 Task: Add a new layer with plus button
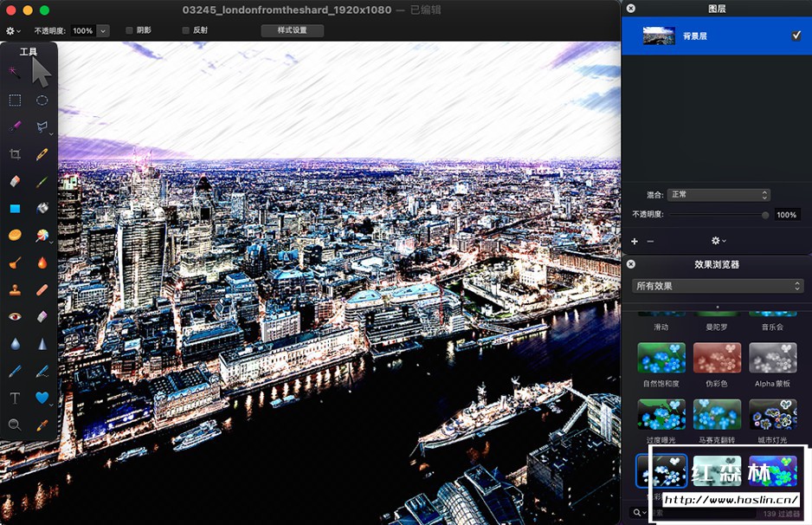click(635, 241)
